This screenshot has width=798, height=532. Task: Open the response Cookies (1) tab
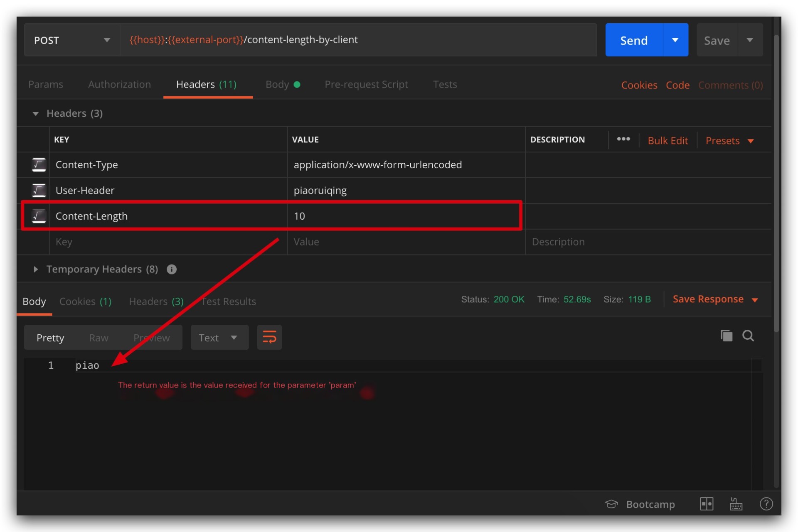(x=86, y=302)
